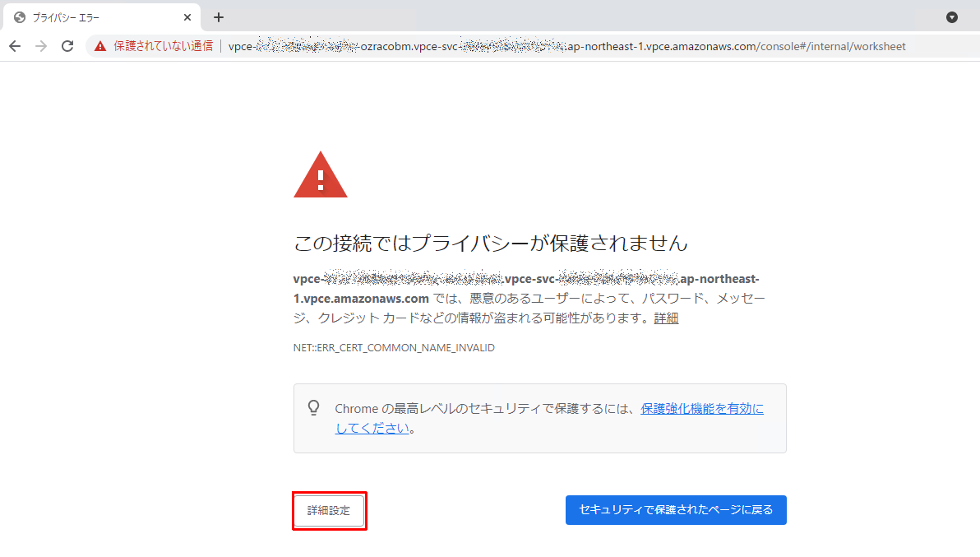
Task: Click the 保護されていない通信 security label
Action: pyautogui.click(x=163, y=46)
